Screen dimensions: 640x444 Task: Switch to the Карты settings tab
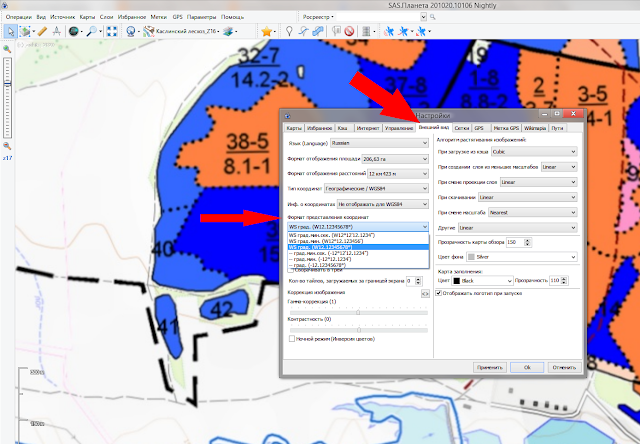point(294,128)
